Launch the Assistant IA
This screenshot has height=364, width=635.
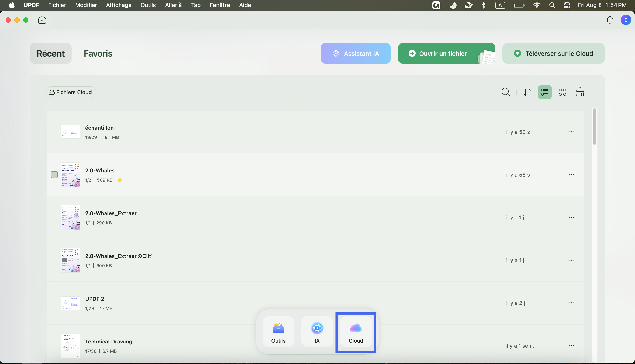point(356,53)
